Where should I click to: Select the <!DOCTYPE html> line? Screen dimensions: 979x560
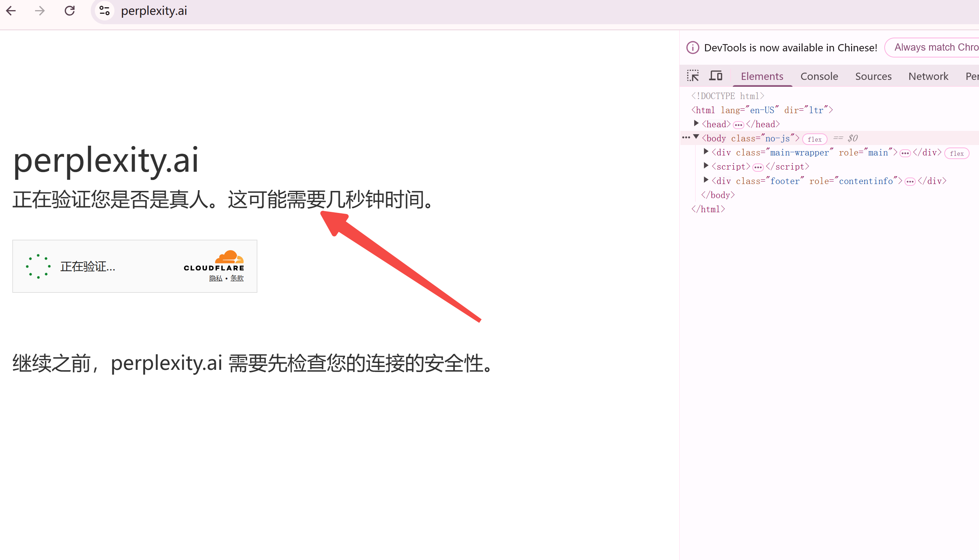727,96
